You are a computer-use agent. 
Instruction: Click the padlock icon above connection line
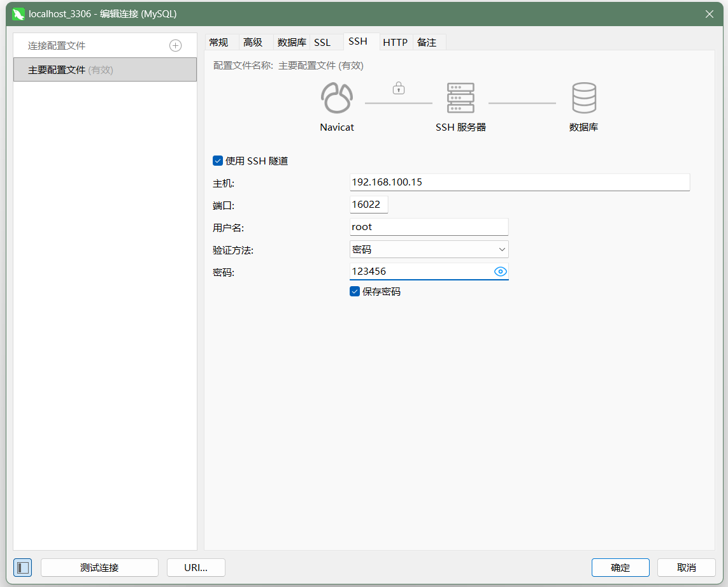pyautogui.click(x=398, y=88)
